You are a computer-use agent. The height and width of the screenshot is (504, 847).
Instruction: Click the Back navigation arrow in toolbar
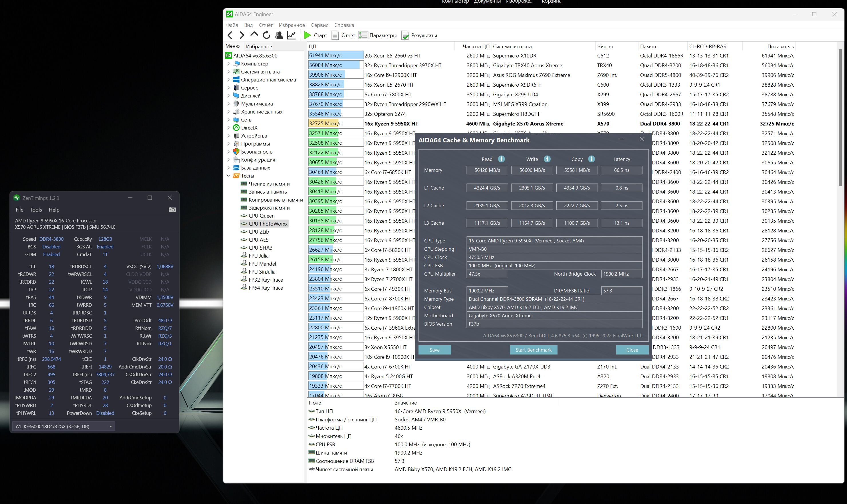[230, 35]
